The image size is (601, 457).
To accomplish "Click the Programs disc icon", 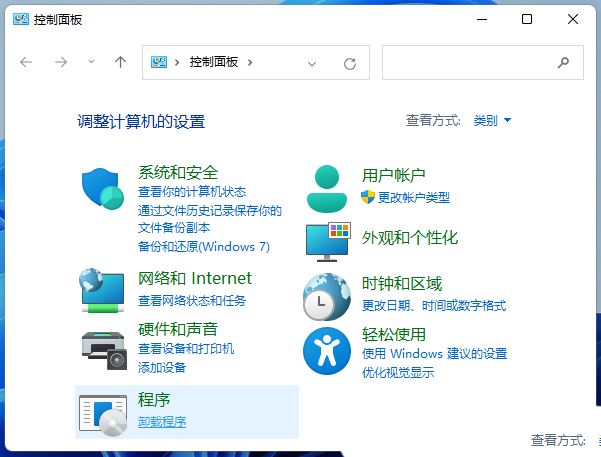I will coord(103,415).
